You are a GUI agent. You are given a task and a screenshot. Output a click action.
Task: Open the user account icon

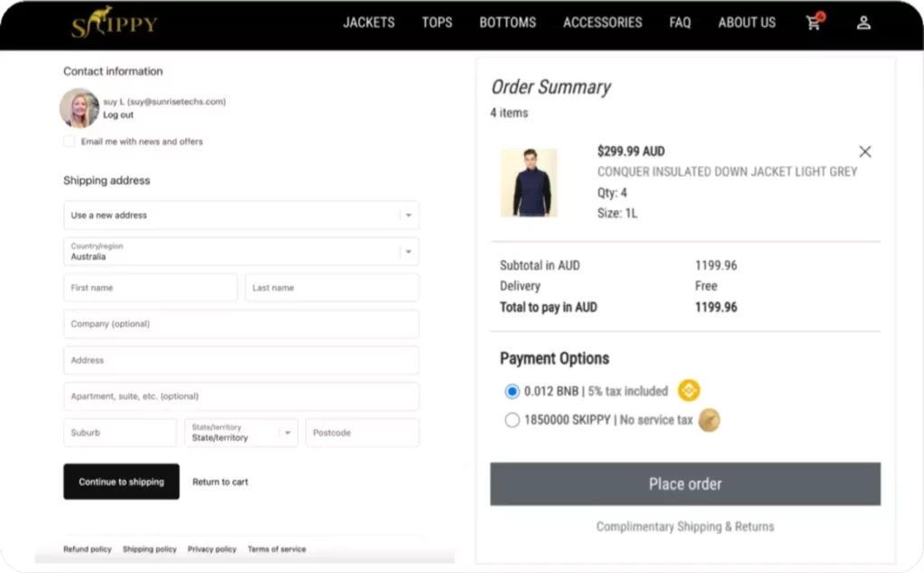coord(864,23)
